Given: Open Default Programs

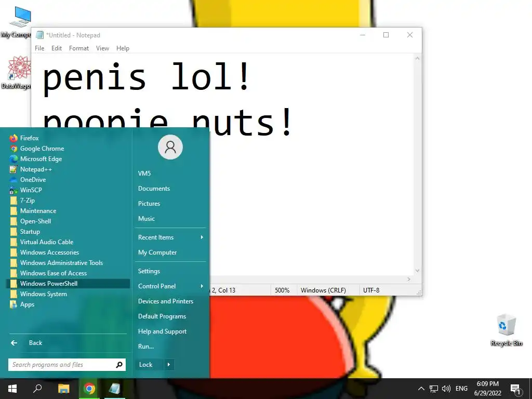Looking at the screenshot, I should coord(170,316).
